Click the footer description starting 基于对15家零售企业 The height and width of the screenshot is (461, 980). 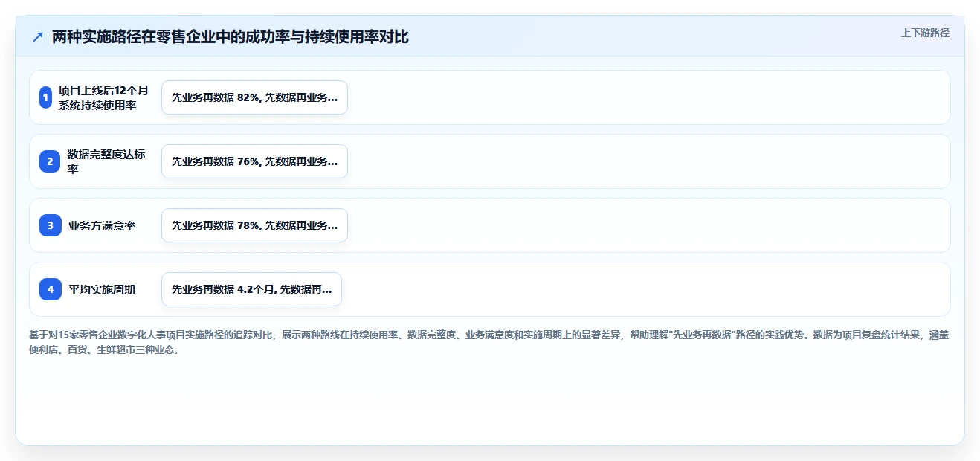click(x=489, y=342)
